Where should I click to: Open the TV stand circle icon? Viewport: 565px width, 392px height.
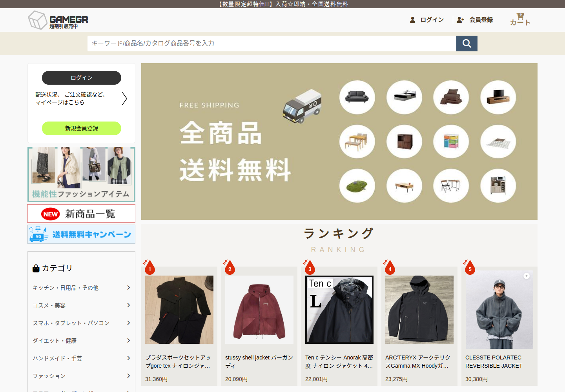pyautogui.click(x=498, y=97)
